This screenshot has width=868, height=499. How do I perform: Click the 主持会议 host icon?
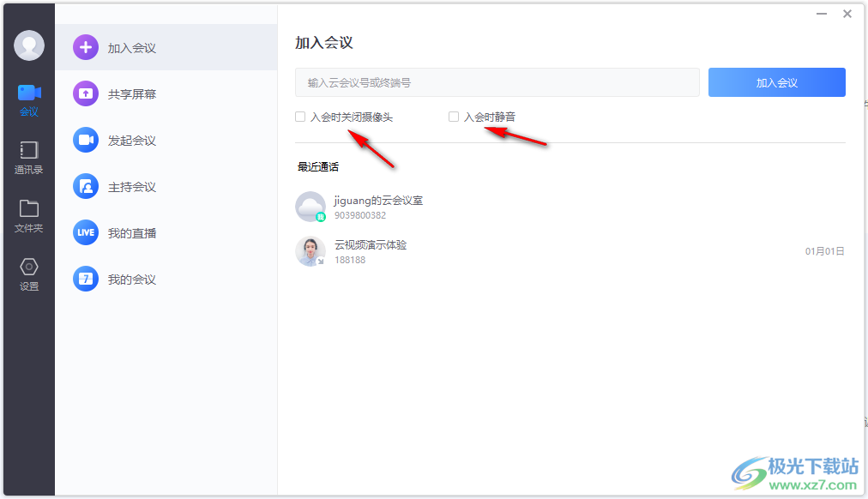[86, 186]
